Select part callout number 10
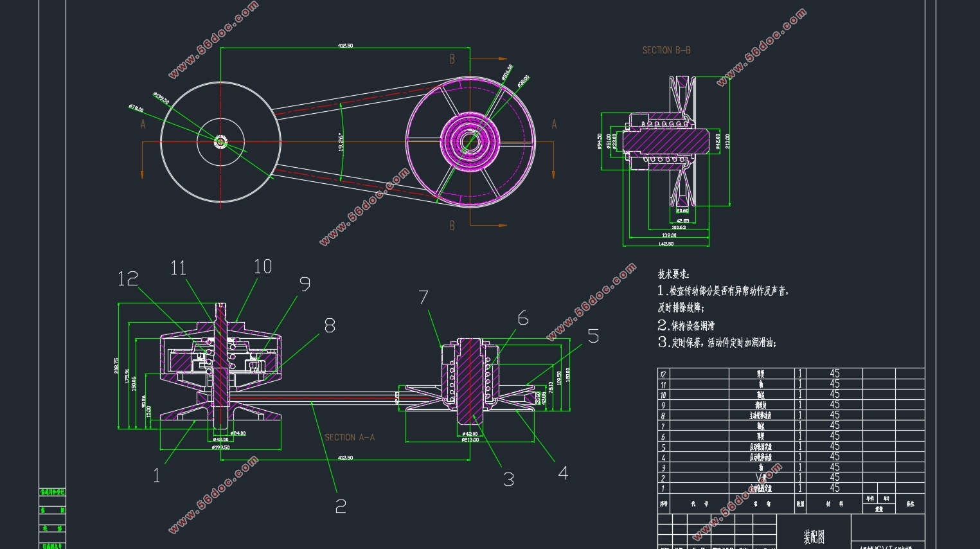Image resolution: width=980 pixels, height=549 pixels. coord(263,267)
